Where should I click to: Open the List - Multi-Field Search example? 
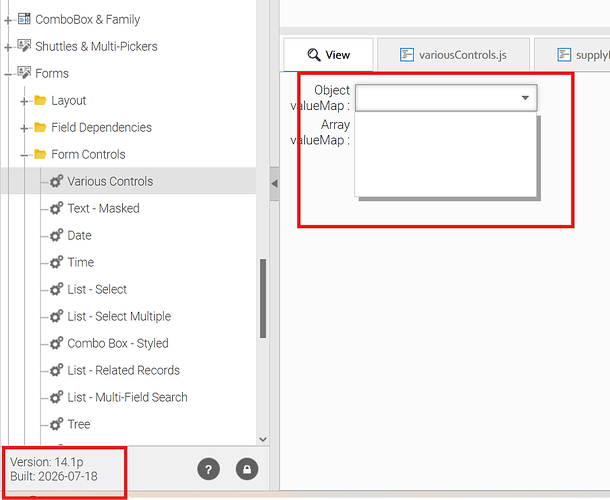tap(127, 397)
